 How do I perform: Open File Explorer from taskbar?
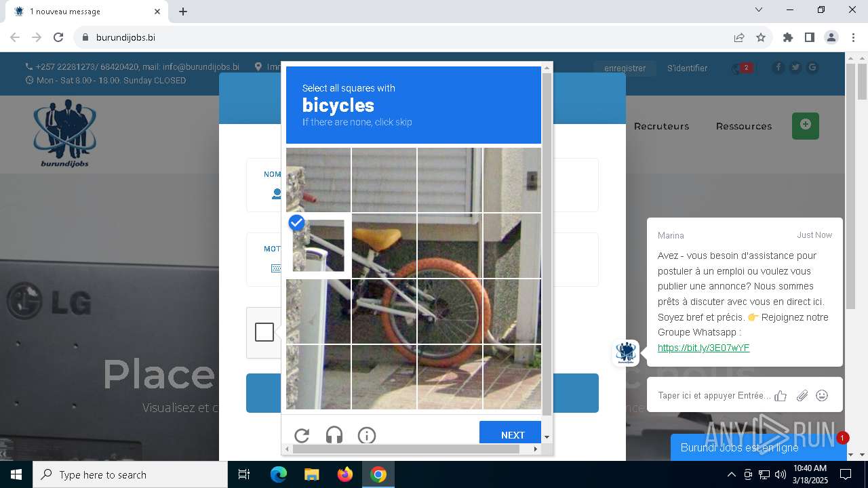[x=312, y=474]
